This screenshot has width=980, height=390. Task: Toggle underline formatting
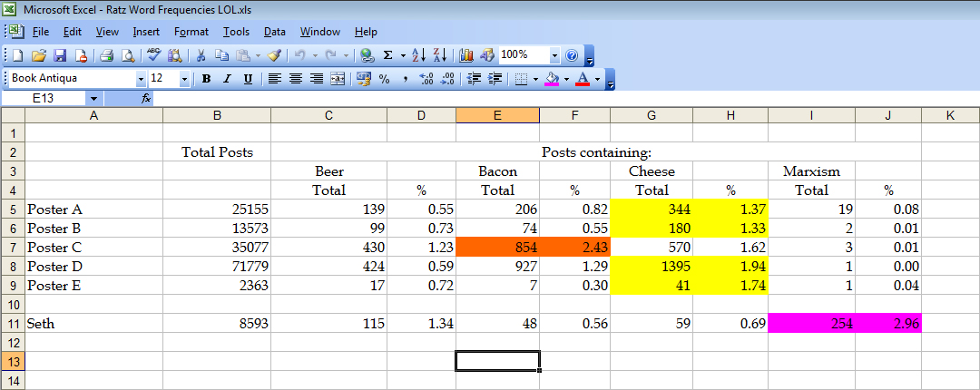point(248,79)
